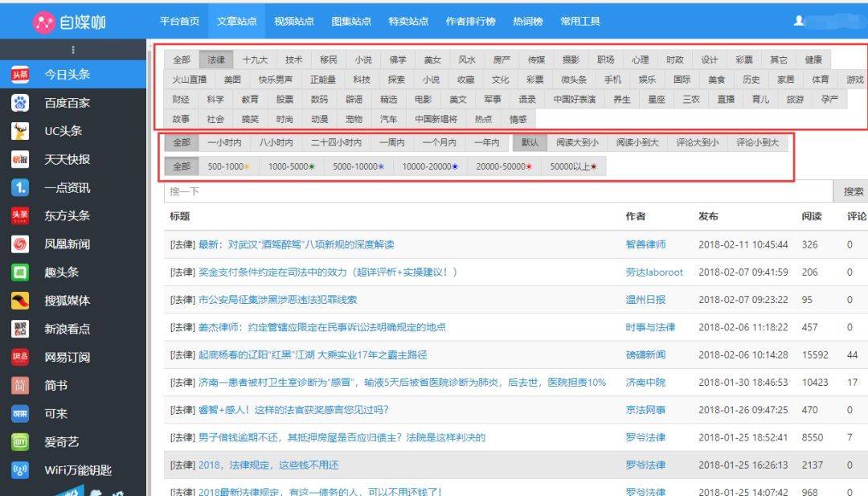
Task: Open author link 温州日报
Action: pos(645,300)
